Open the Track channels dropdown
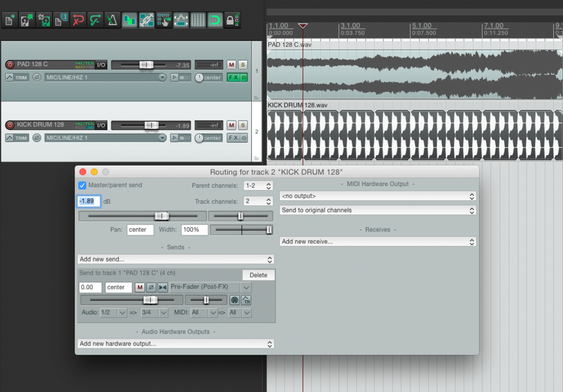563x392 pixels. pyautogui.click(x=258, y=202)
